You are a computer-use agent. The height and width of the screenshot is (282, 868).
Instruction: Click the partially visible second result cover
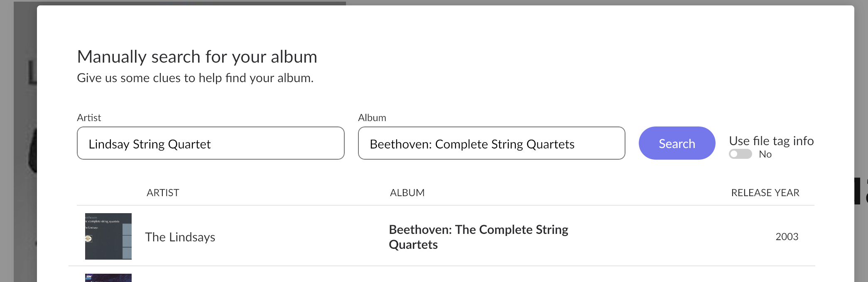pos(108,278)
